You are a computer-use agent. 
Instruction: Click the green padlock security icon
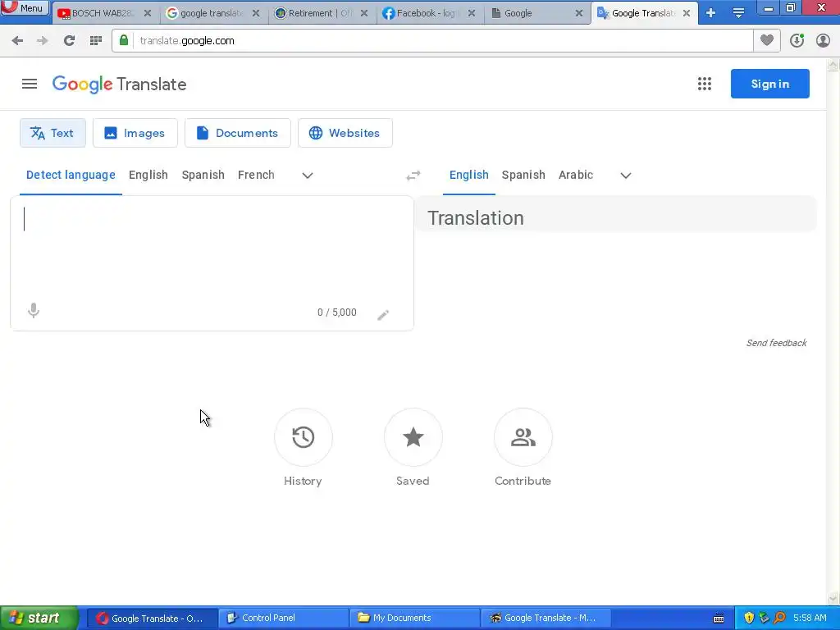pyautogui.click(x=124, y=41)
